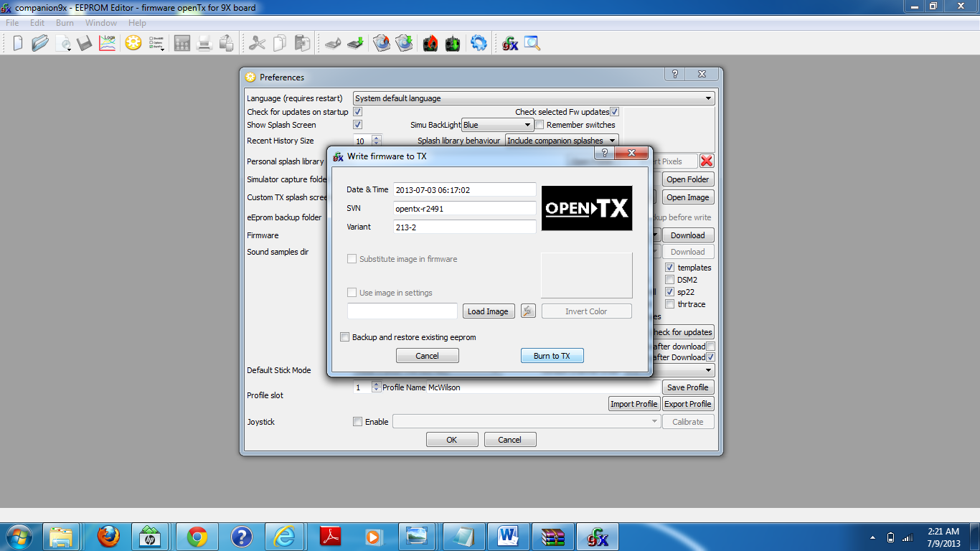Click the OpenTX splash image preview

click(x=587, y=208)
